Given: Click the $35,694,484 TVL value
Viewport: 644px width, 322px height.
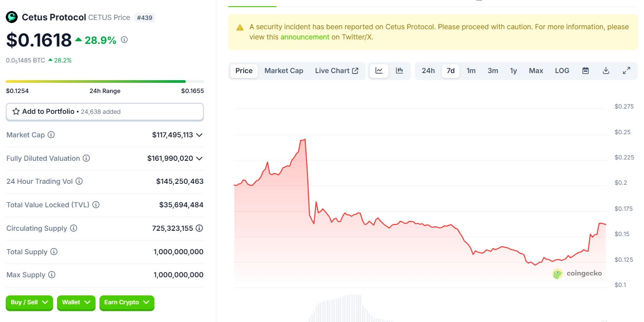Looking at the screenshot, I should [181, 205].
